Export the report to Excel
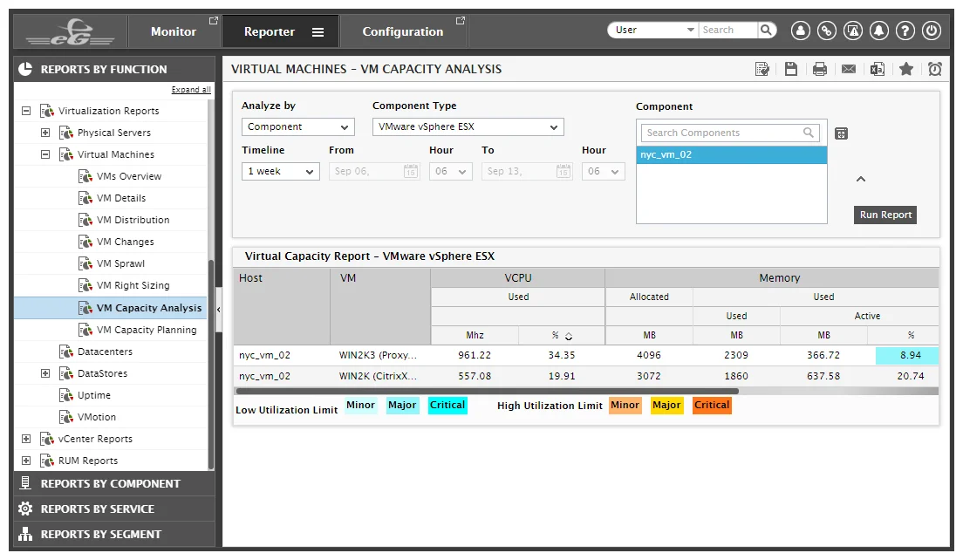 pyautogui.click(x=877, y=69)
